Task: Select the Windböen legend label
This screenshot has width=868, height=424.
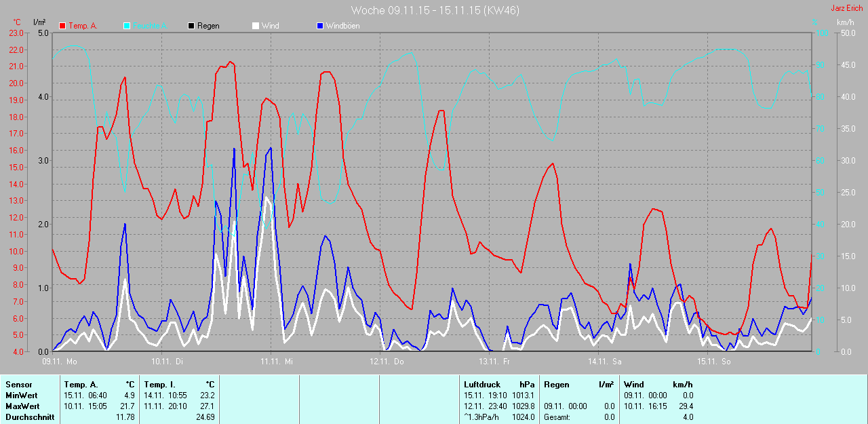Action: (x=343, y=26)
